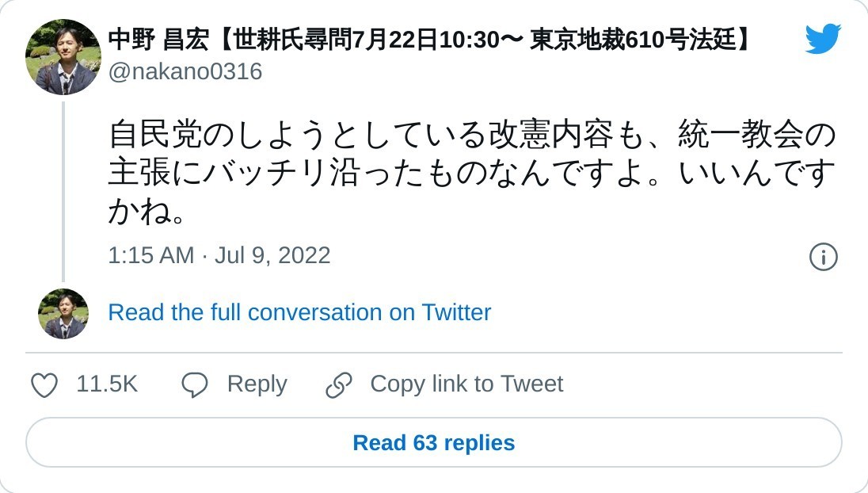Image resolution: width=868 pixels, height=493 pixels.
Task: Click the reply speech bubble icon
Action: tap(194, 385)
